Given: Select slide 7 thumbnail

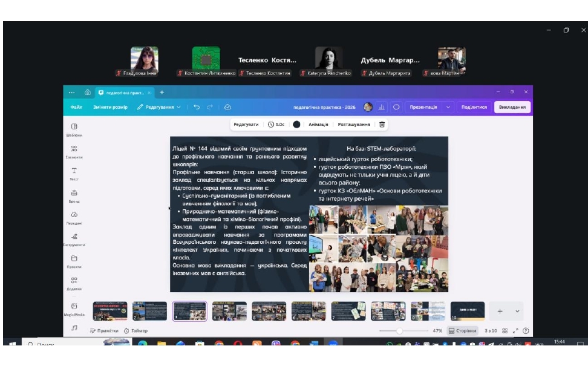Looking at the screenshot, I should tap(348, 311).
